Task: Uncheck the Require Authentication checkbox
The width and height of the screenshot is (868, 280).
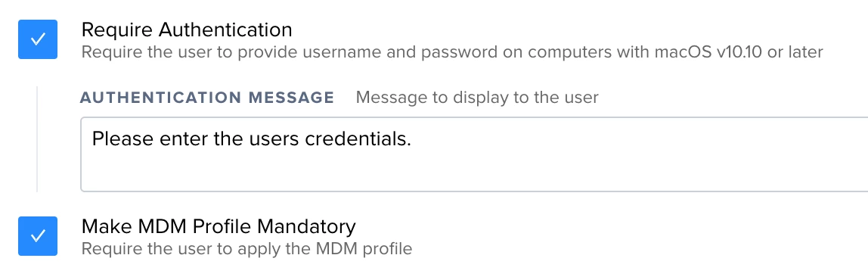Action: (38, 39)
